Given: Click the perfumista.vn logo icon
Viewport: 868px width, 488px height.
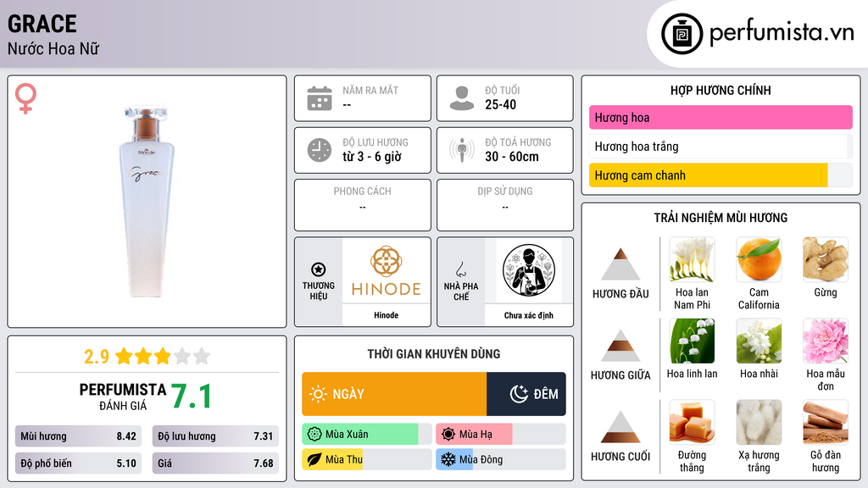Looking at the screenshot, I should coord(682,34).
